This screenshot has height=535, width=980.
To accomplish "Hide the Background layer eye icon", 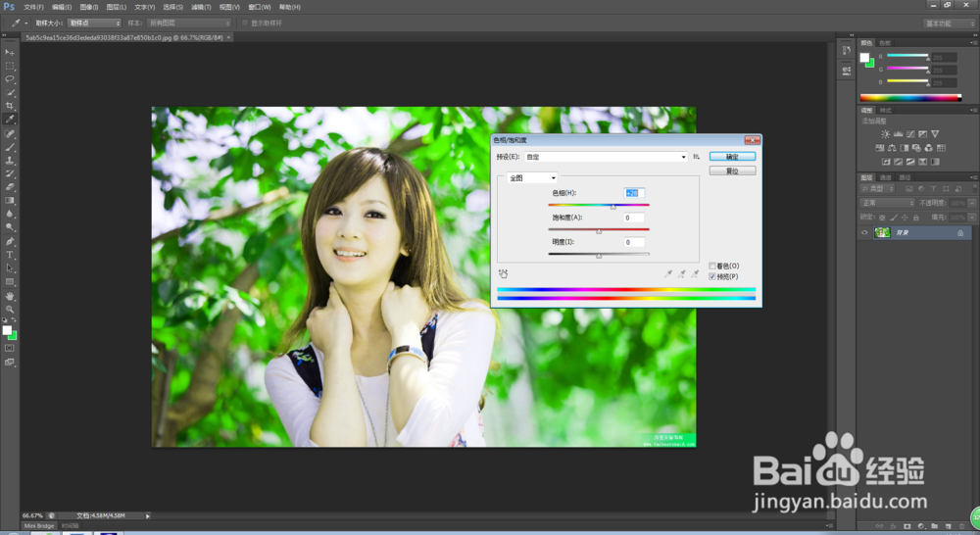I will click(864, 232).
